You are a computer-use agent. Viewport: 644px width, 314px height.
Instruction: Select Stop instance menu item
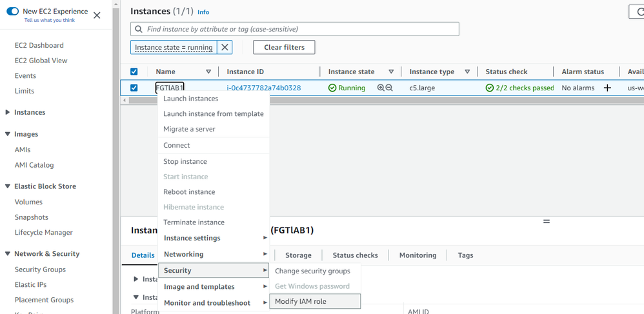214,161
